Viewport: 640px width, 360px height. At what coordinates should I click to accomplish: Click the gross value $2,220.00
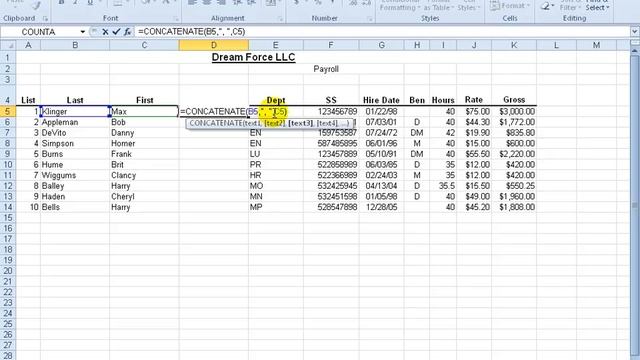tap(514, 154)
